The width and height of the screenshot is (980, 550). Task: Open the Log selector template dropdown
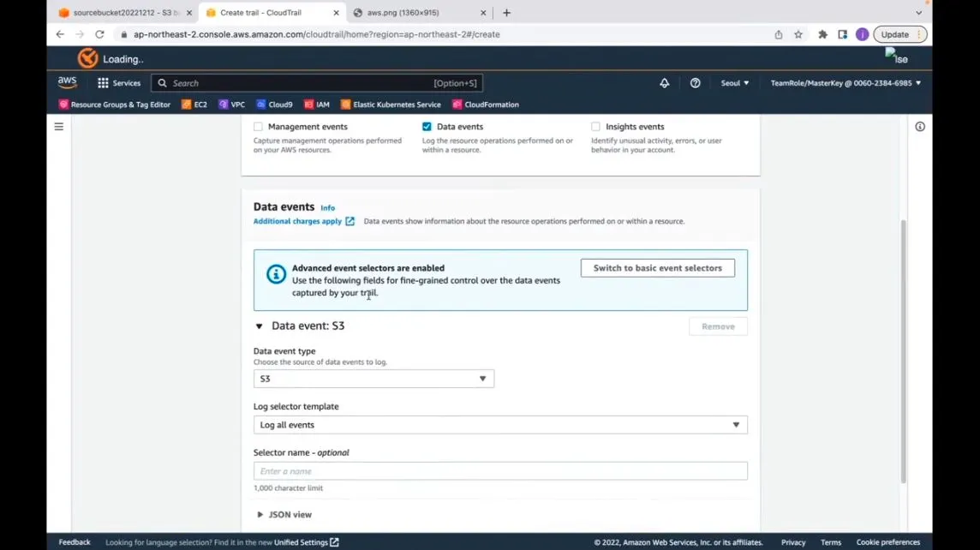(x=500, y=425)
